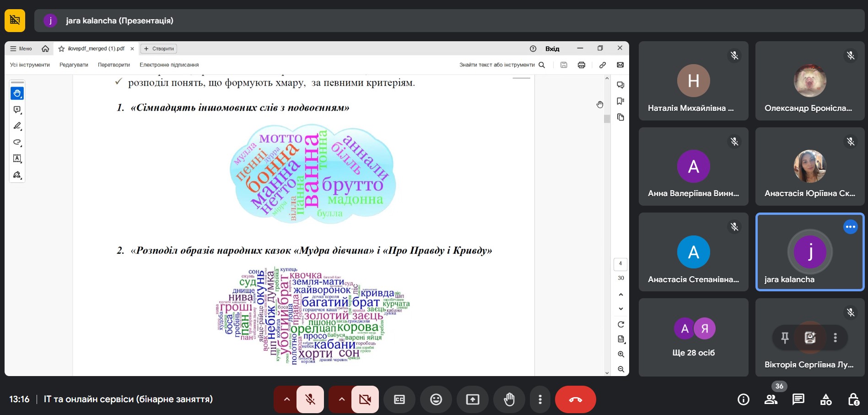This screenshot has width=868, height=415.
Task: Save the PDF with the disk icon
Action: (x=564, y=65)
